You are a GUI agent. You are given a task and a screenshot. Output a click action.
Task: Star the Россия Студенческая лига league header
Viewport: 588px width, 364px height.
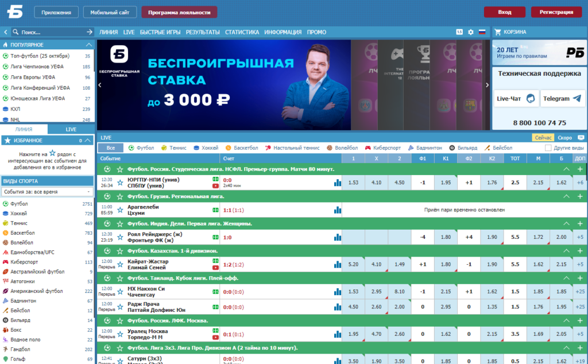point(120,169)
